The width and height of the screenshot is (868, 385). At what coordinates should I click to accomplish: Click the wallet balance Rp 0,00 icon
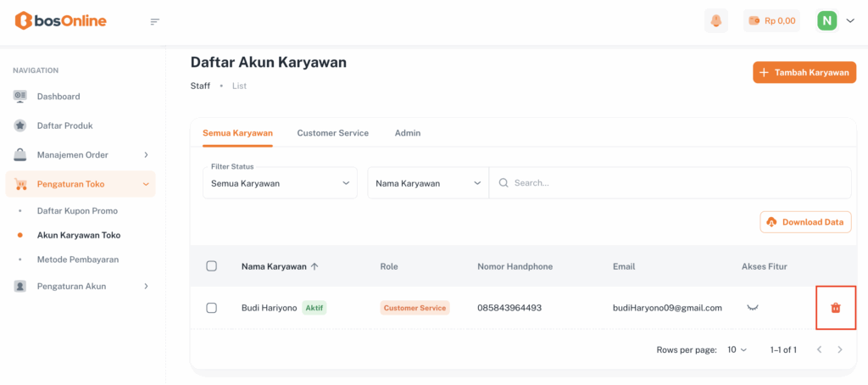771,21
